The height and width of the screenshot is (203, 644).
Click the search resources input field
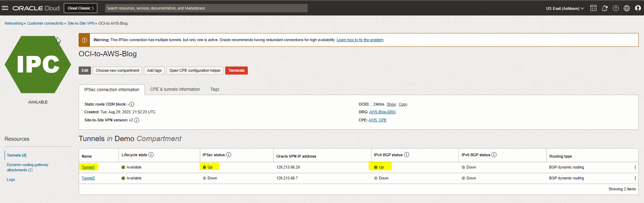[206, 8]
